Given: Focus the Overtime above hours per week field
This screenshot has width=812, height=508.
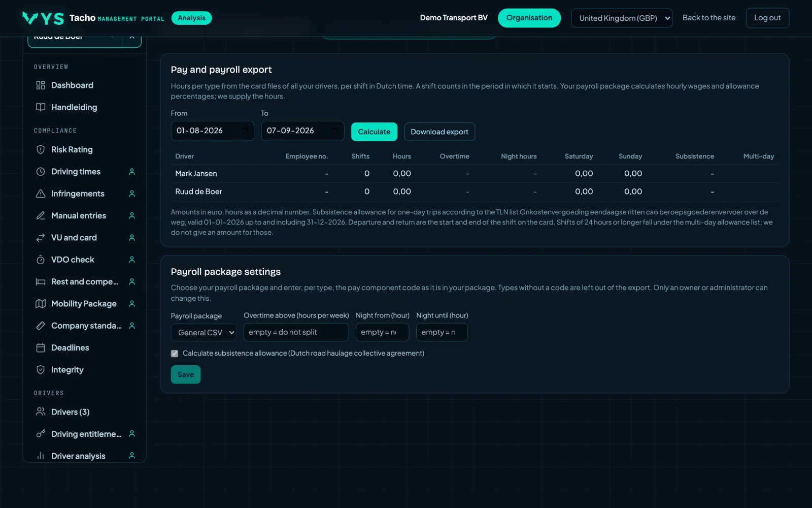Looking at the screenshot, I should 296,332.
